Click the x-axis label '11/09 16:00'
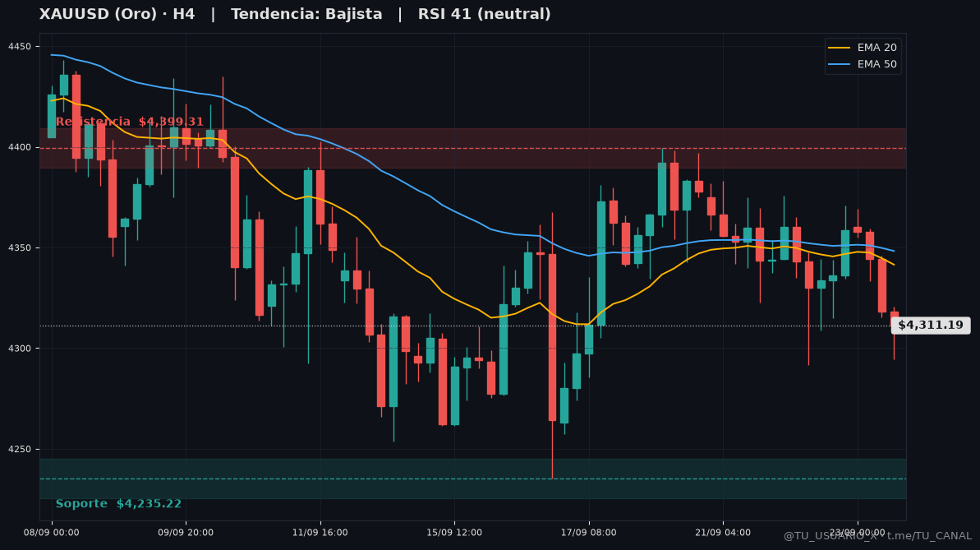 320,533
